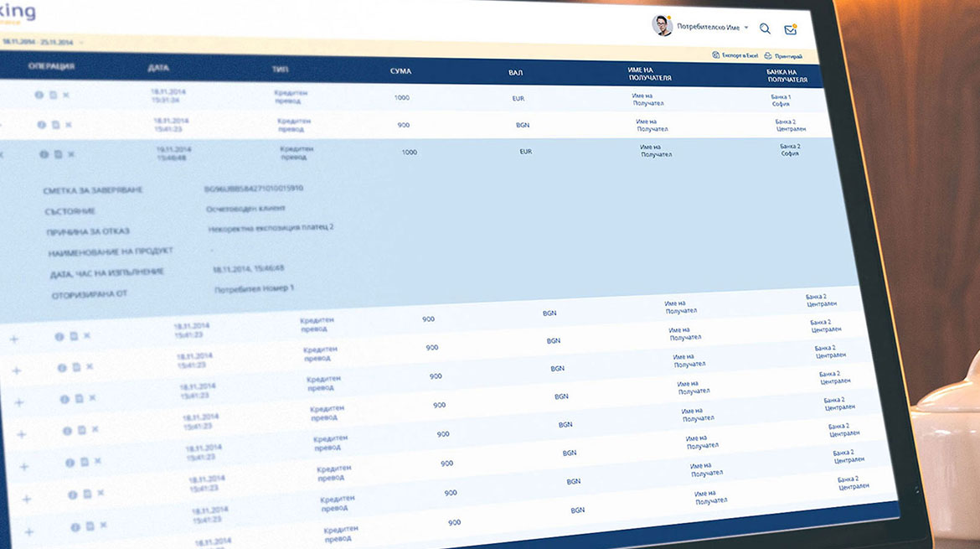Open search with the magnifier icon
The image size is (980, 549).
click(765, 28)
